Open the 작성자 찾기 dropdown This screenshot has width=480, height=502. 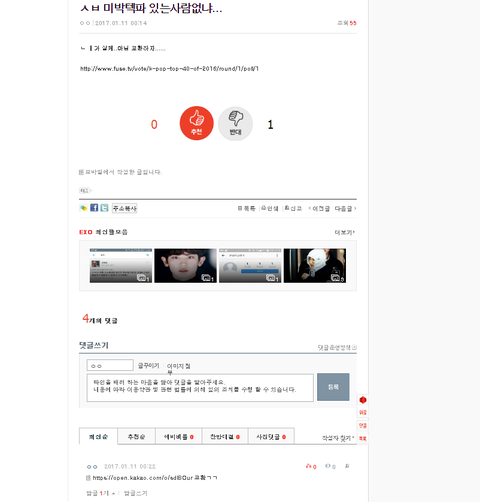338,438
